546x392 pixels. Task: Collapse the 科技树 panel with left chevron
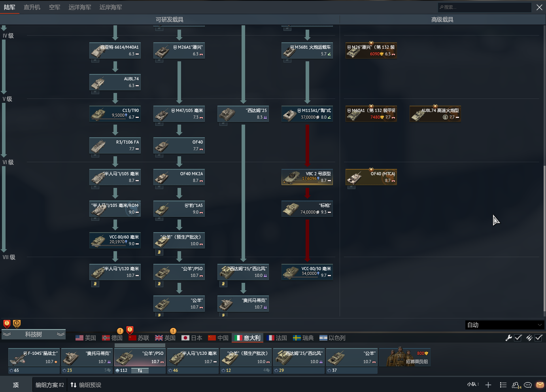[7, 334]
